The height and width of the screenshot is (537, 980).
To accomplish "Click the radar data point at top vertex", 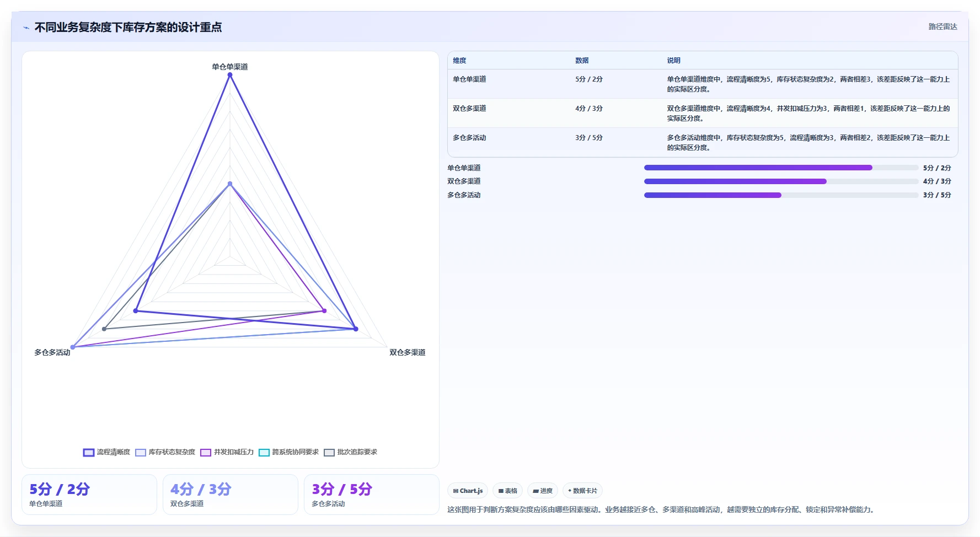I will pos(230,75).
